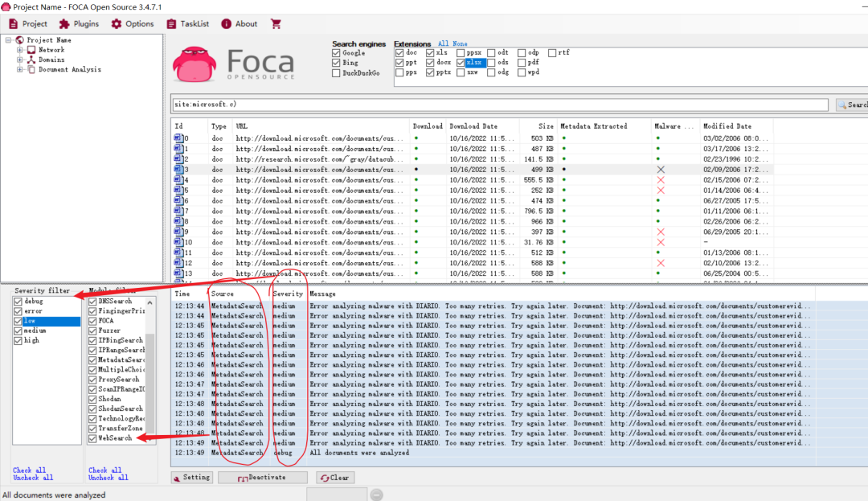Click the red malware X in row 5

click(x=661, y=191)
